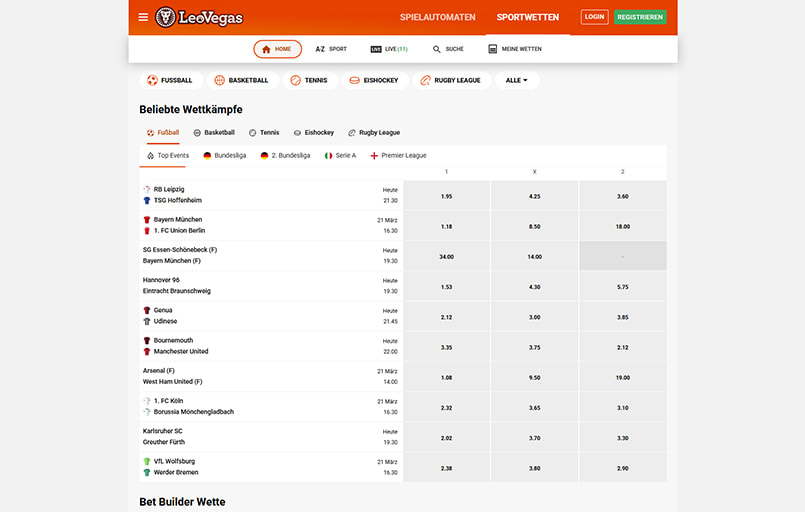Pick odds 3.30 for Greuther Fürth
The width and height of the screenshot is (805, 512).
pyautogui.click(x=623, y=438)
